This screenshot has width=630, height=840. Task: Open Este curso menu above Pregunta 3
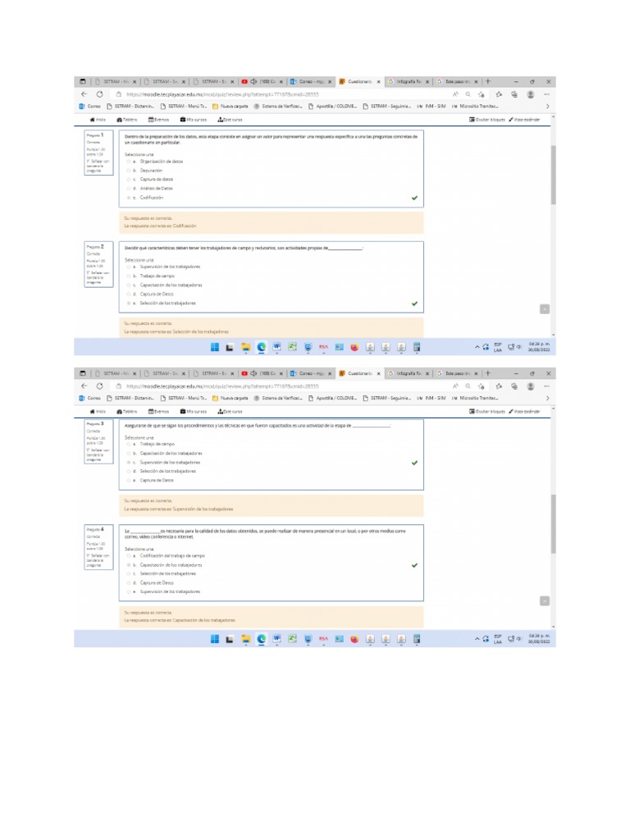(230, 412)
